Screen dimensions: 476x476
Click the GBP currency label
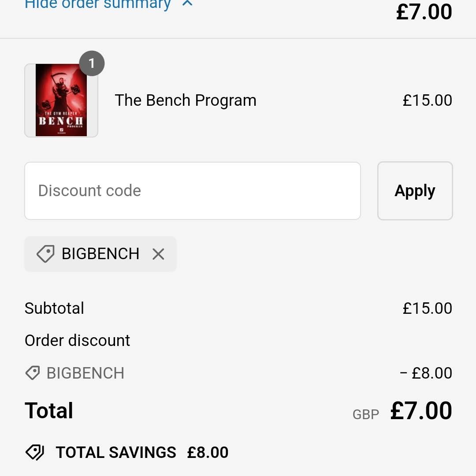pyautogui.click(x=366, y=414)
